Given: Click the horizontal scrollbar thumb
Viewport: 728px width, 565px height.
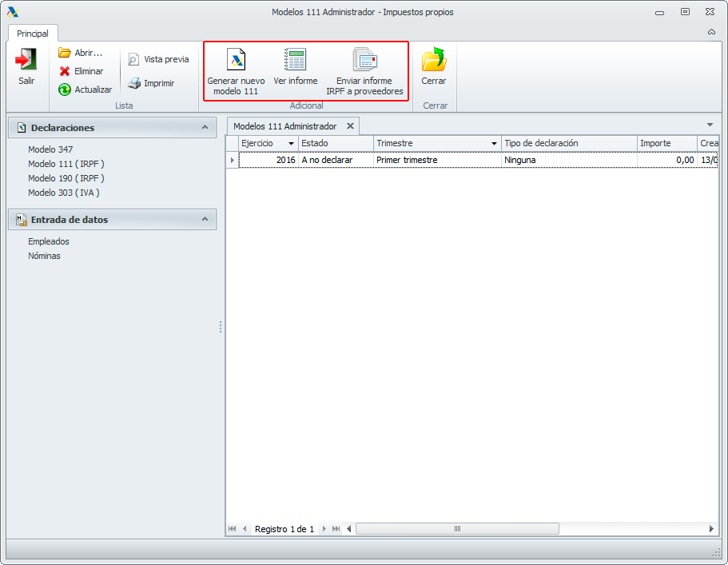Looking at the screenshot, I should pos(457,529).
